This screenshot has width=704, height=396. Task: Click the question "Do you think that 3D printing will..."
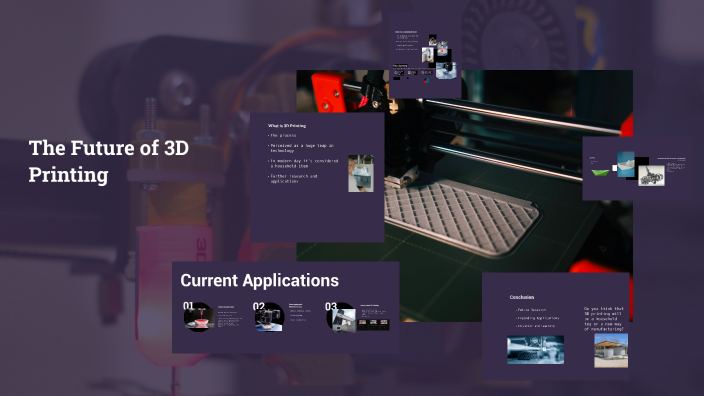(x=603, y=319)
